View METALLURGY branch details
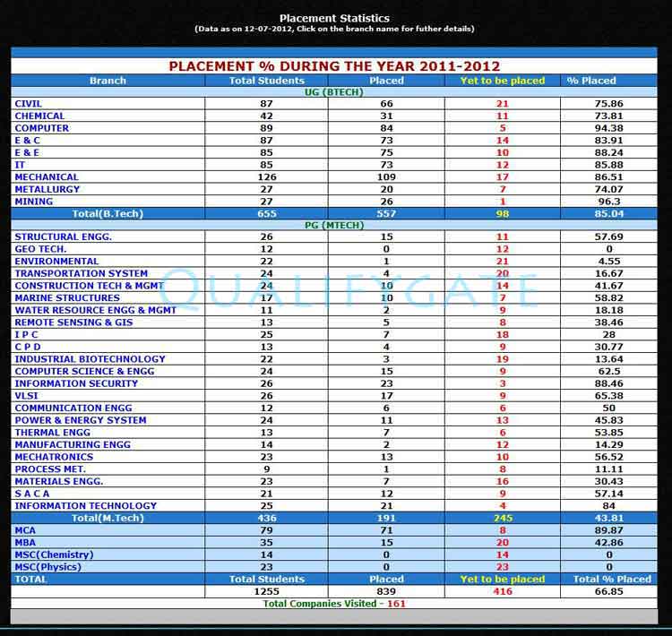 tap(47, 189)
